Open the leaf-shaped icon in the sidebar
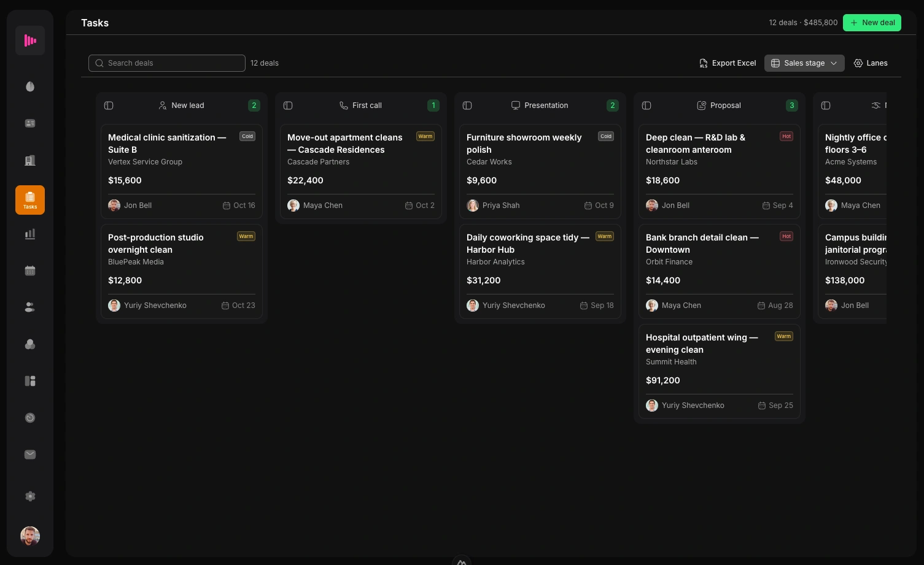Image resolution: width=924 pixels, height=565 pixels. tap(30, 86)
